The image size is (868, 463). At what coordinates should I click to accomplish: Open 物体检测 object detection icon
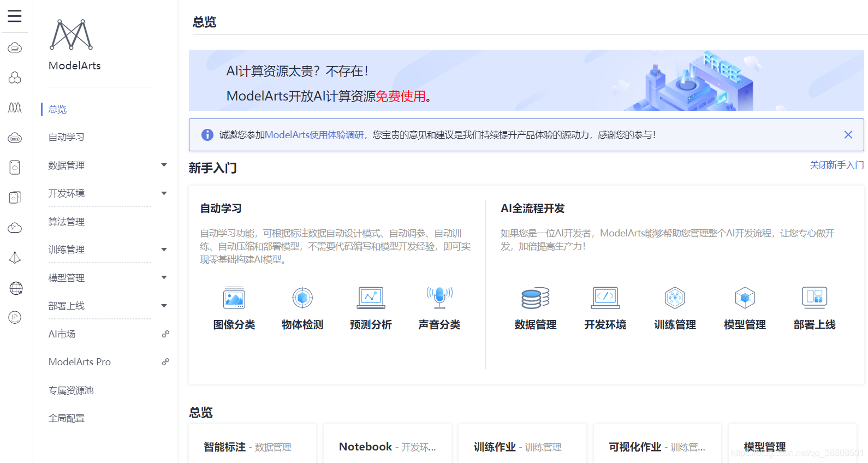(x=302, y=298)
